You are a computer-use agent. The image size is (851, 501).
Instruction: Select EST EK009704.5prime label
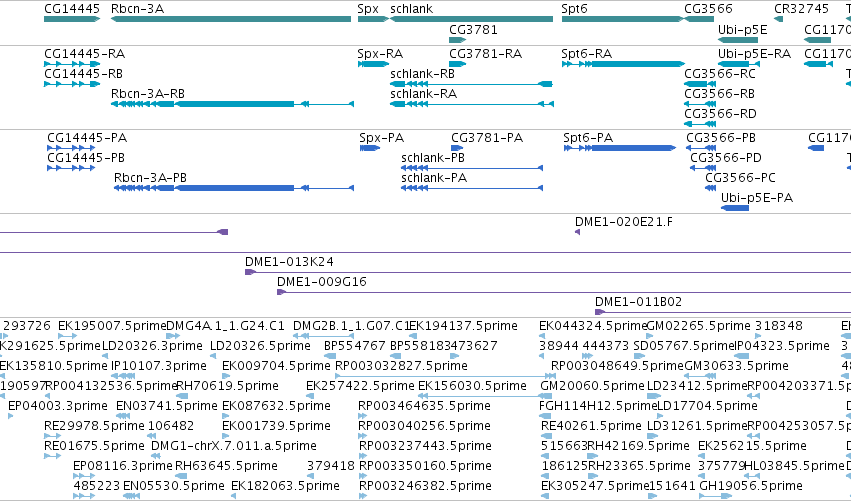point(276,366)
